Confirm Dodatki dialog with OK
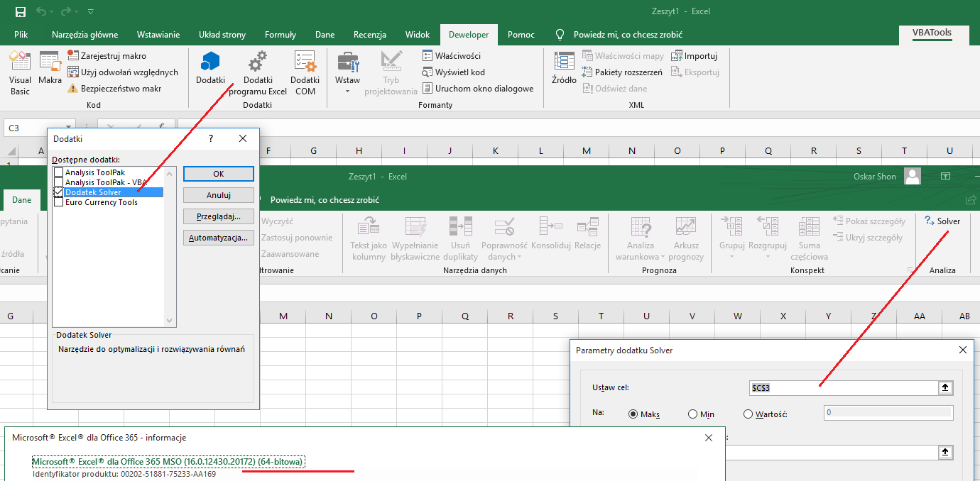Viewport: 980px width, 481px height. point(218,174)
